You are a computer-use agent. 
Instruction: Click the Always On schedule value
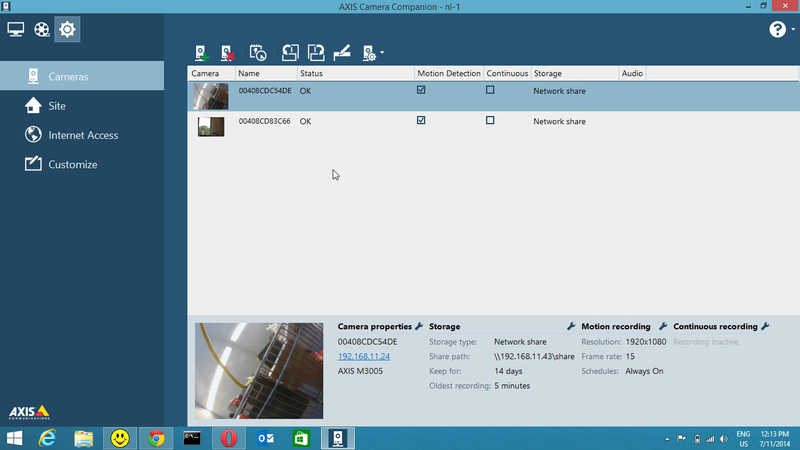[x=644, y=371]
